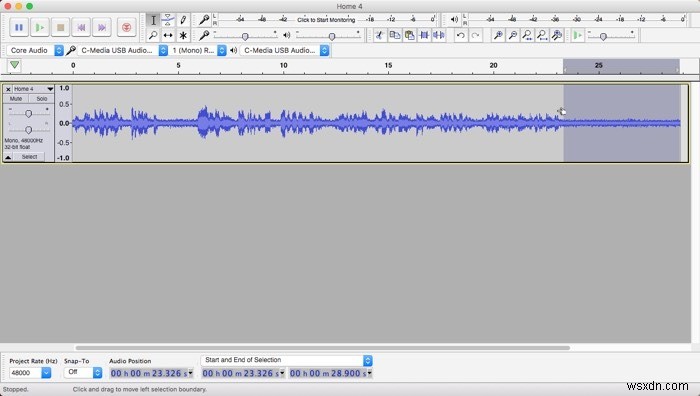
Task: Fit selection to window width
Action: point(528,35)
